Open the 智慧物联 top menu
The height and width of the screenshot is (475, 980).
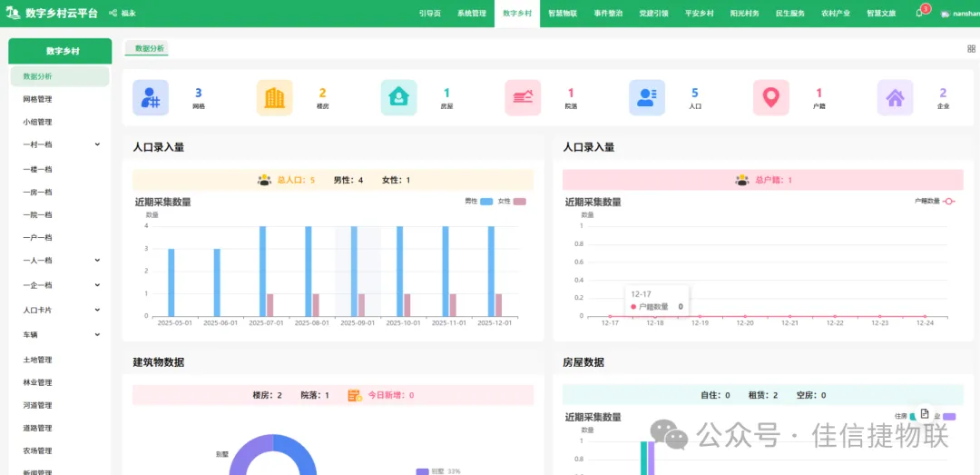[563, 13]
